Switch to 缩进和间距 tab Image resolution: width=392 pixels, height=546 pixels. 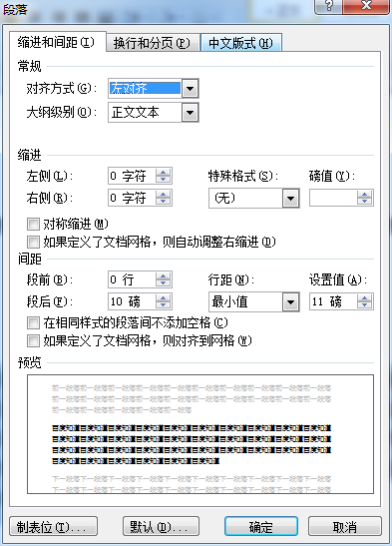point(58,43)
